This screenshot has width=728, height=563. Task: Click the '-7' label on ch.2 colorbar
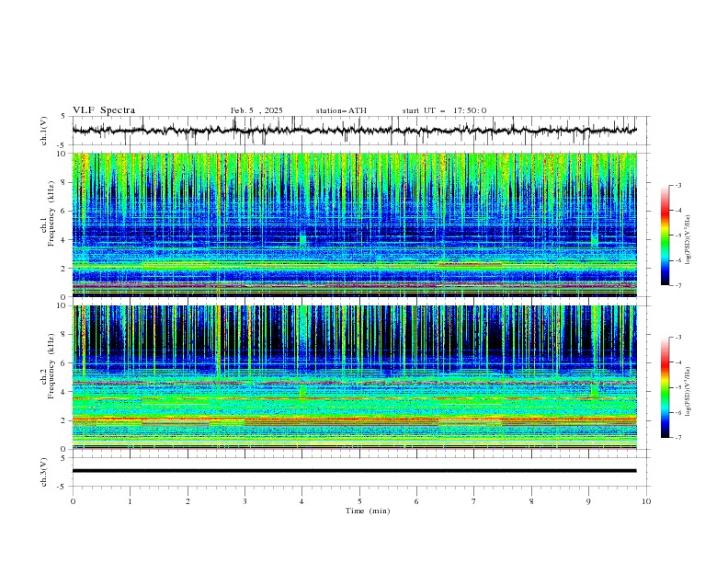tap(678, 438)
